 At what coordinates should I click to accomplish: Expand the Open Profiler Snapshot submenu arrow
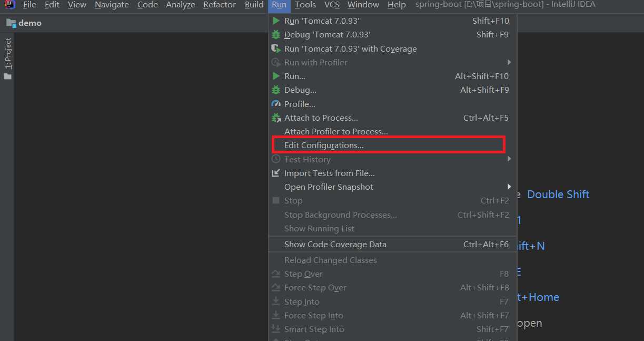click(509, 187)
